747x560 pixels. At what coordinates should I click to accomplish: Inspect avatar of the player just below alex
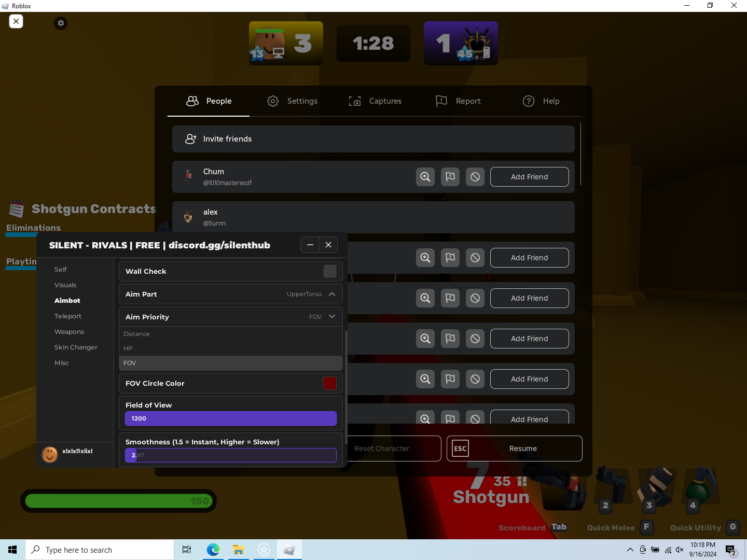coord(425,258)
